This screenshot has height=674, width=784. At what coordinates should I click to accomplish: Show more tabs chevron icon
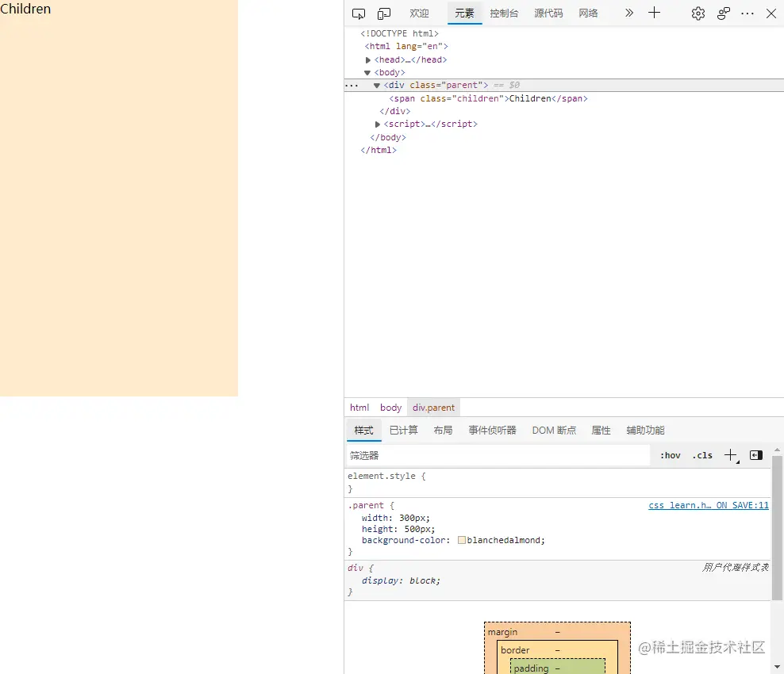click(629, 13)
